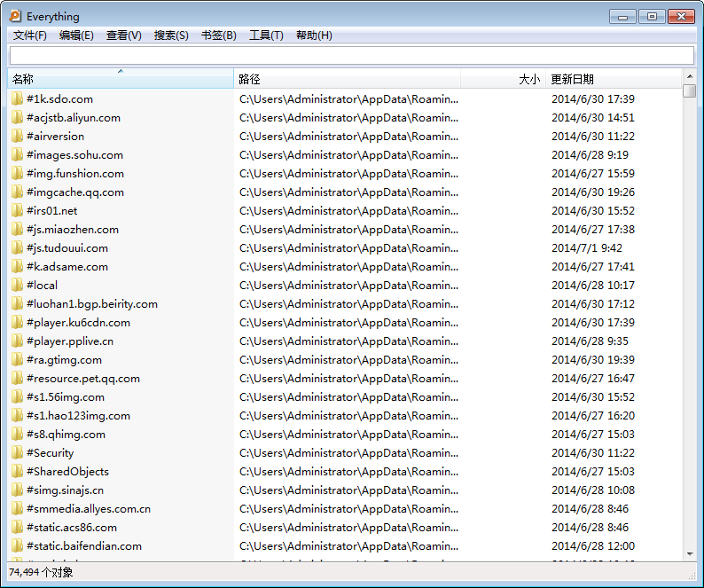Select the #imgcache.qq.com name text
Image resolution: width=704 pixels, height=588 pixels.
tap(75, 192)
